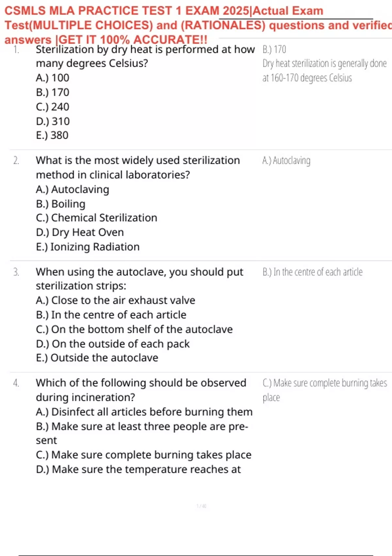Select "A.) Disinfect all articles before burning them"
This screenshot has height=556, width=392.
[144, 412]
